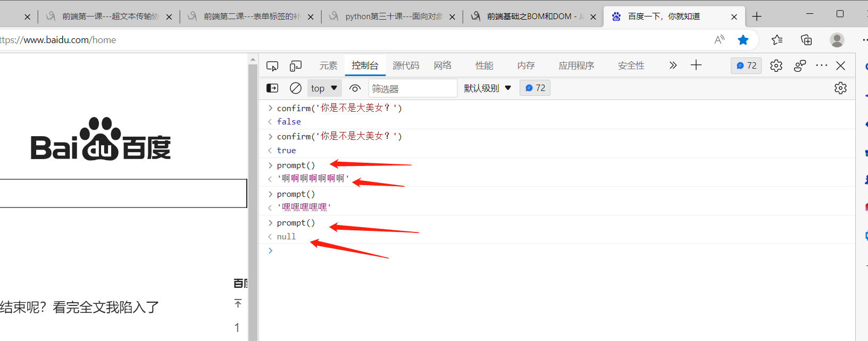Open the favorites list icon
Image resolution: width=868 pixels, height=341 pixels.
pos(777,40)
